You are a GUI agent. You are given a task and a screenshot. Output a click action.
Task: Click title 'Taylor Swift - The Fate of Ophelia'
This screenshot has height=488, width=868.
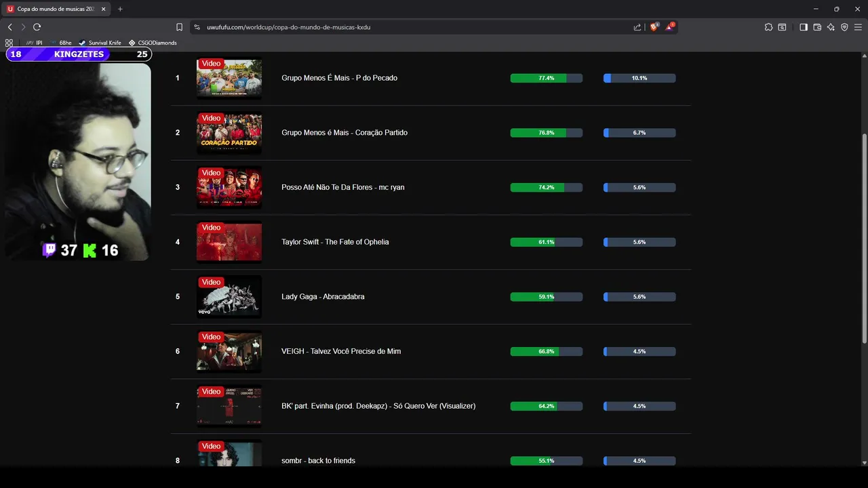point(335,242)
